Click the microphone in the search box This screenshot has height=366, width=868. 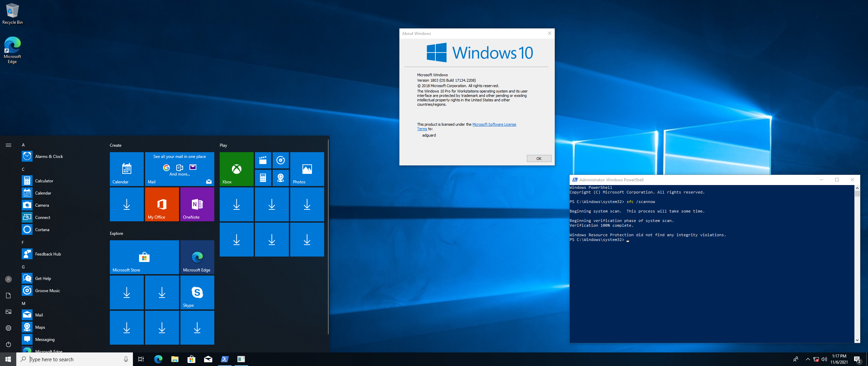click(126, 359)
